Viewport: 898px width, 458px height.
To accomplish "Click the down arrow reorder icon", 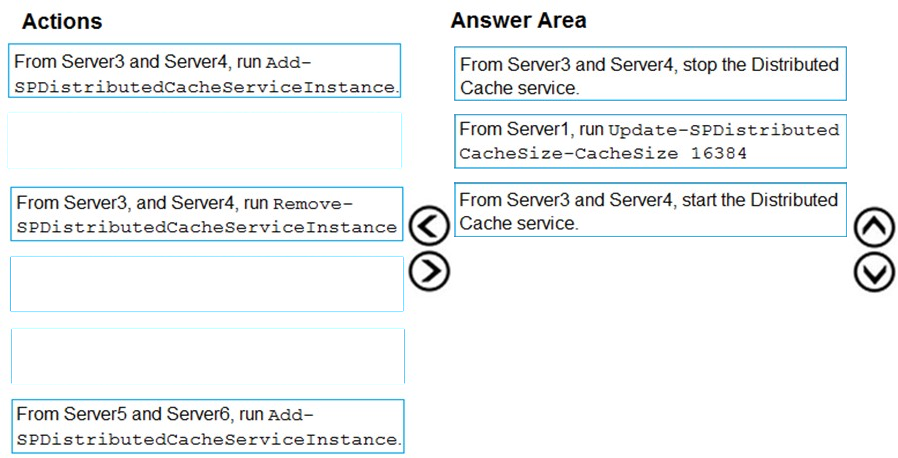I will coord(874,273).
